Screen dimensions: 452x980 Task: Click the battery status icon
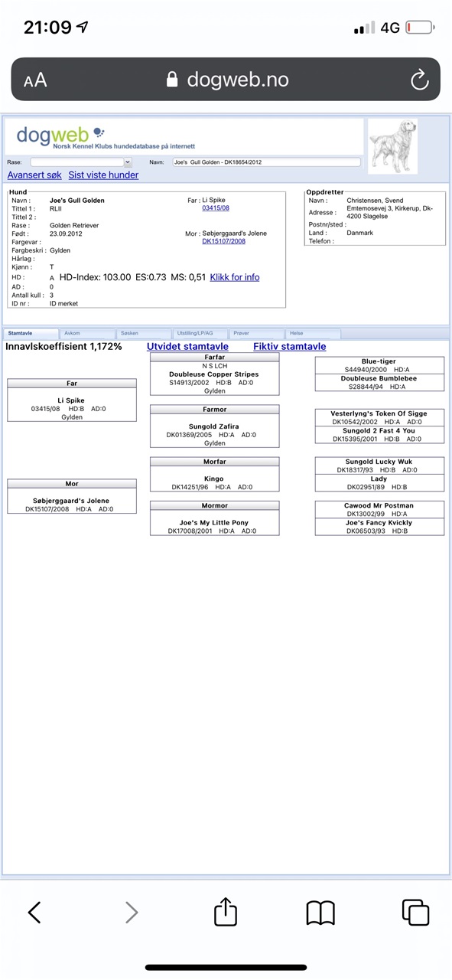pos(421,28)
